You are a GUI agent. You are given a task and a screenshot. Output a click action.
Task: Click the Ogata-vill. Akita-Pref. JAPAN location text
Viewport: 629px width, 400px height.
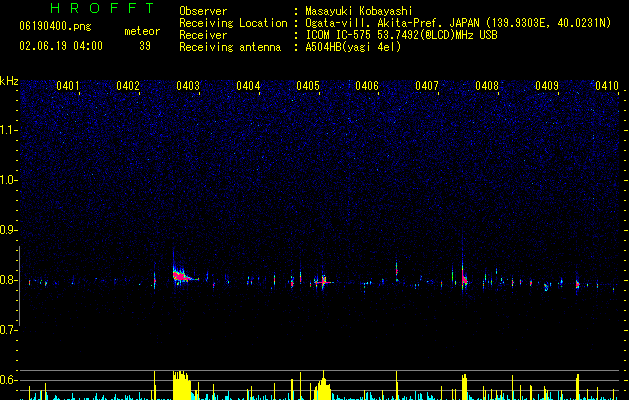click(x=458, y=23)
